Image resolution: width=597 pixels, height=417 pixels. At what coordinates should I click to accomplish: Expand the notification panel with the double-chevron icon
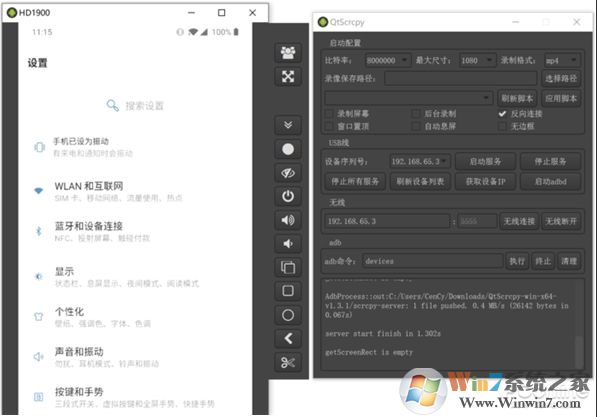[x=288, y=125]
